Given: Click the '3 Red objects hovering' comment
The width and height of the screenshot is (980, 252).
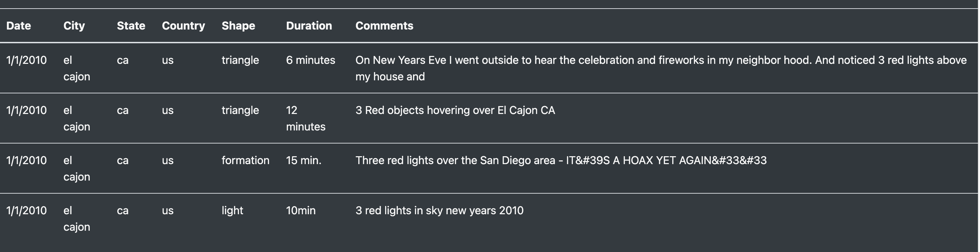Looking at the screenshot, I should coord(455,110).
